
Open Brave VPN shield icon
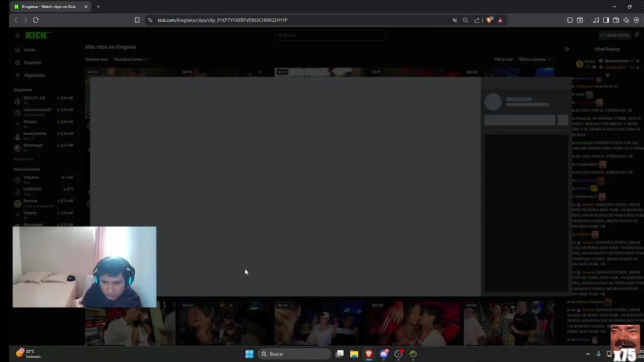[x=636, y=20]
